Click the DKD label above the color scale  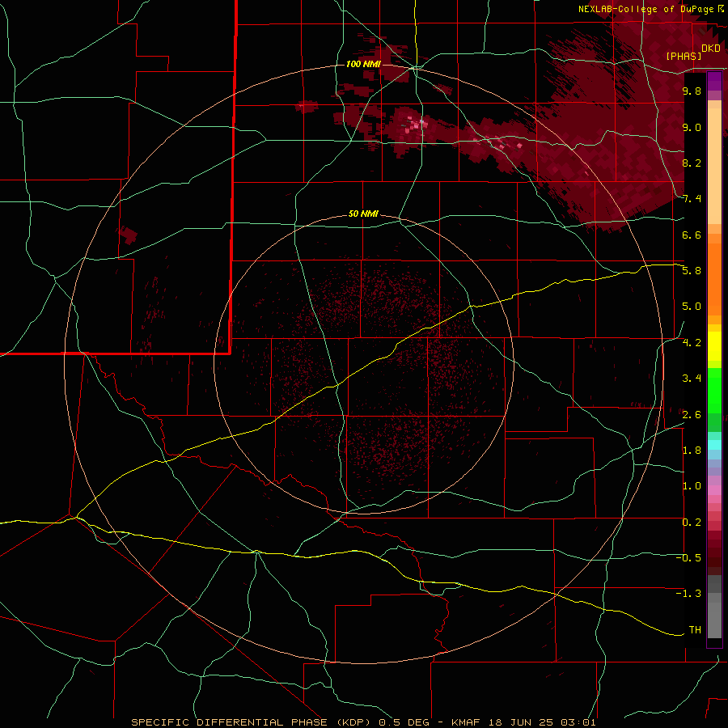[x=711, y=49]
